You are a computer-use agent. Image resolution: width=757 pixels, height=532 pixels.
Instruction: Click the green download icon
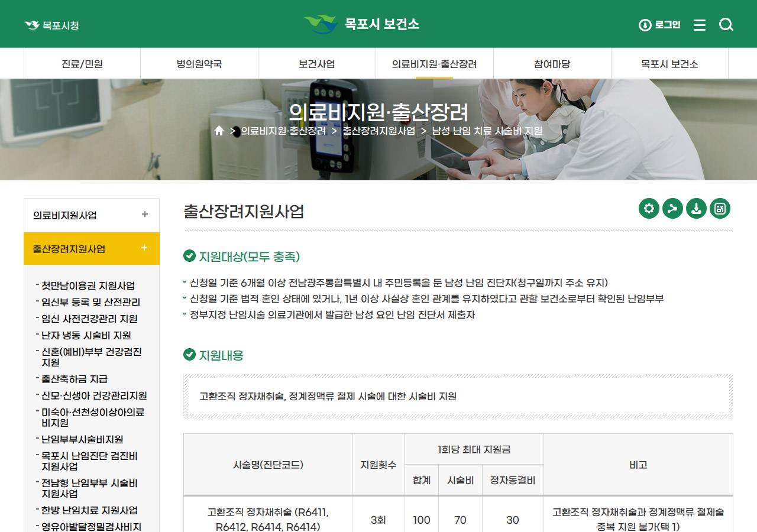coord(696,208)
